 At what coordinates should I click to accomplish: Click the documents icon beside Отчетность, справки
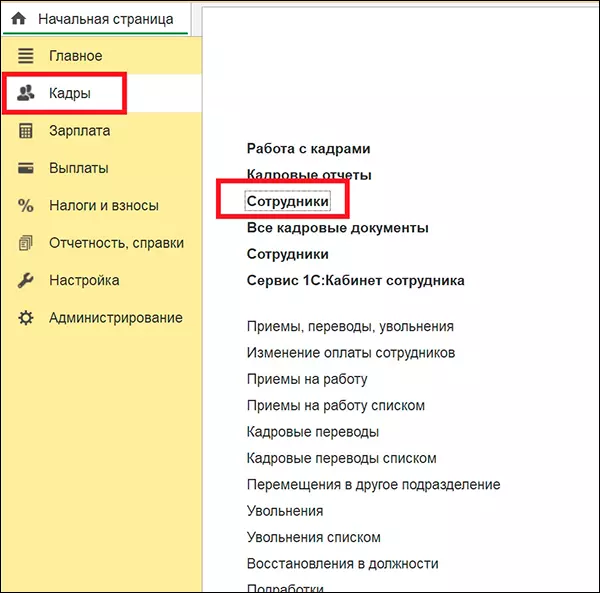coord(26,243)
